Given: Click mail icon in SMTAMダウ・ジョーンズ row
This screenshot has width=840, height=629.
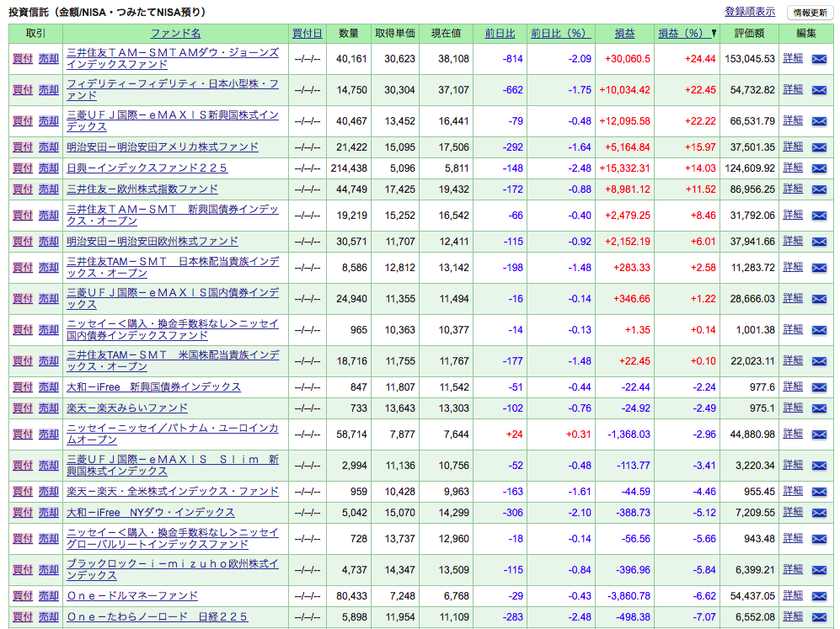Looking at the screenshot, I should [819, 60].
